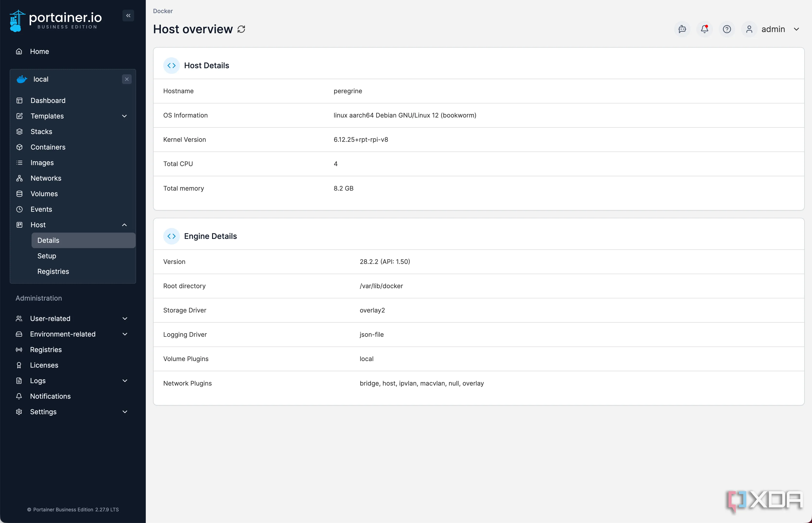This screenshot has width=812, height=523.
Task: Click logging driver value json-file
Action: coord(372,335)
